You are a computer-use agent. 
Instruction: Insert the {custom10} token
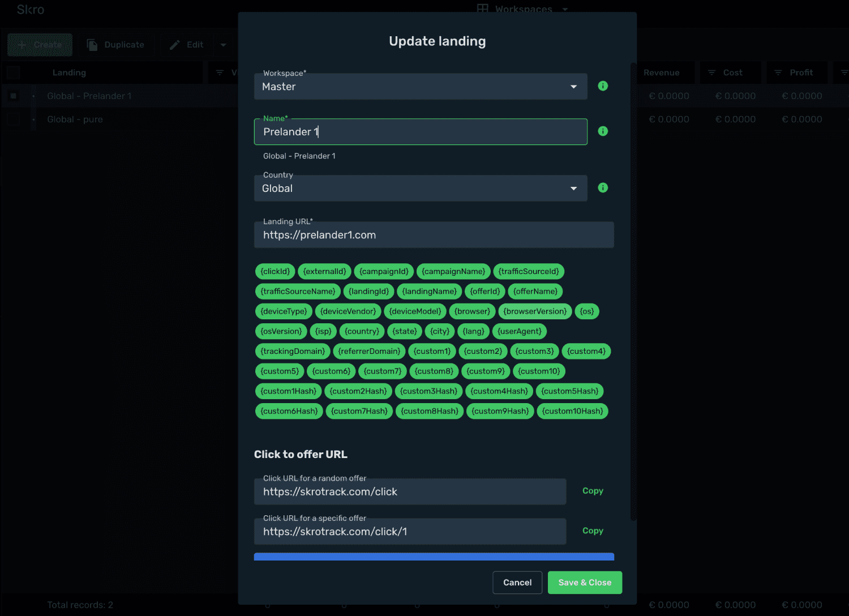(539, 371)
